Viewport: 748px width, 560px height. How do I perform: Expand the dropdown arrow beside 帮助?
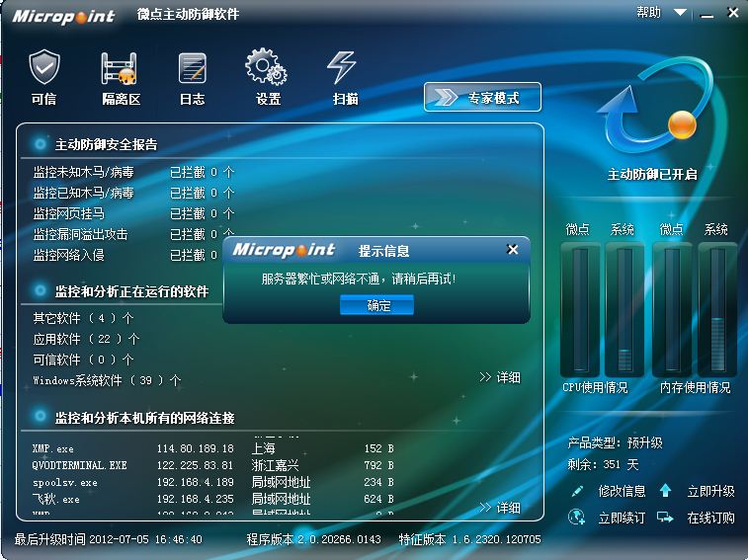pos(680,13)
